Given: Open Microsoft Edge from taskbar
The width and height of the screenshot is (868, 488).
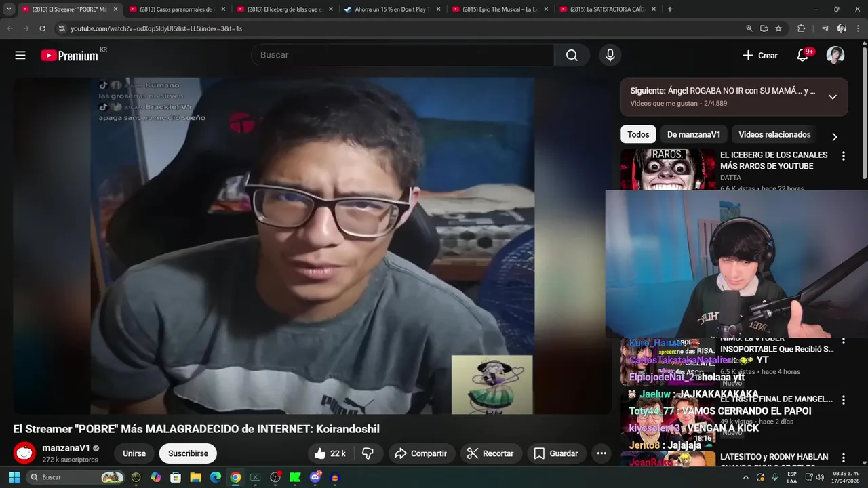Looking at the screenshot, I should click(x=215, y=477).
